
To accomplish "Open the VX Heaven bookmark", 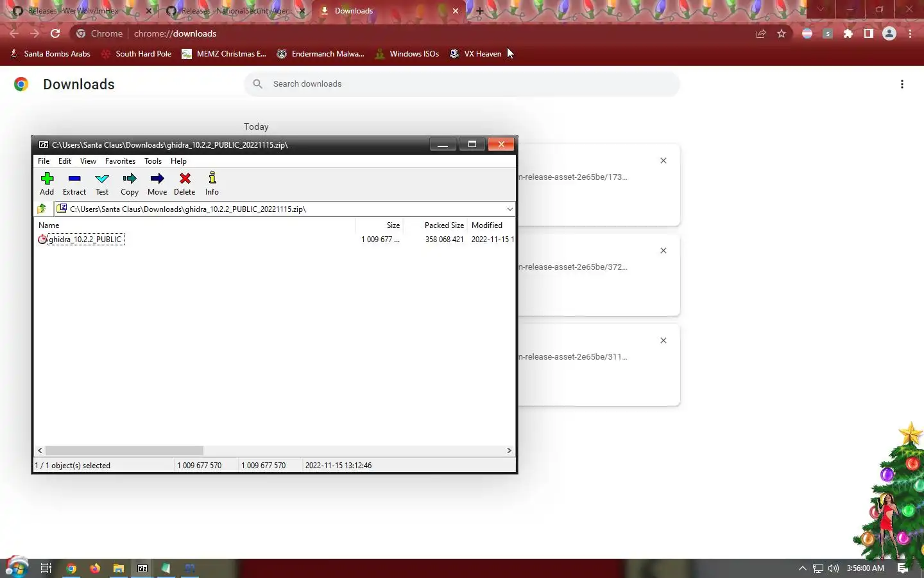I will coord(475,54).
